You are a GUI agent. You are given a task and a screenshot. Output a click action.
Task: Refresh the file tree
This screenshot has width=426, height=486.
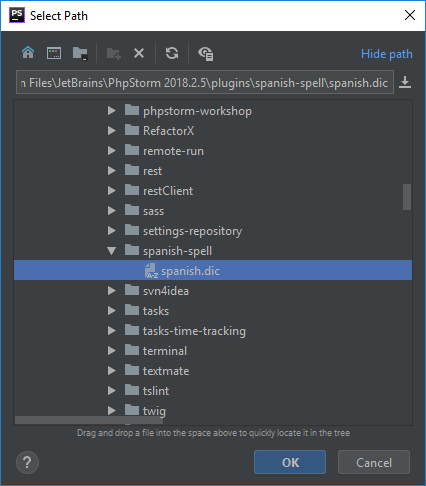172,53
